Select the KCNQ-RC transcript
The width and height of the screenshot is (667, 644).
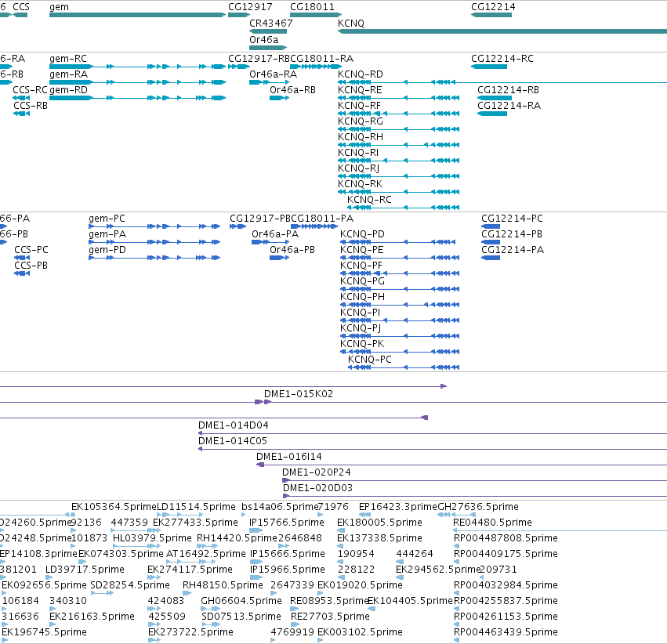click(369, 200)
